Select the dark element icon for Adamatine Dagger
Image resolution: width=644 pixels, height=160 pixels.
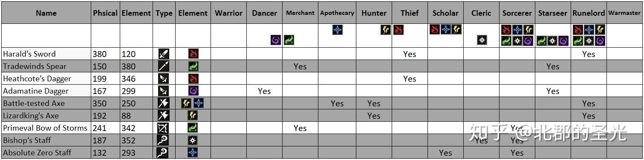(193, 91)
